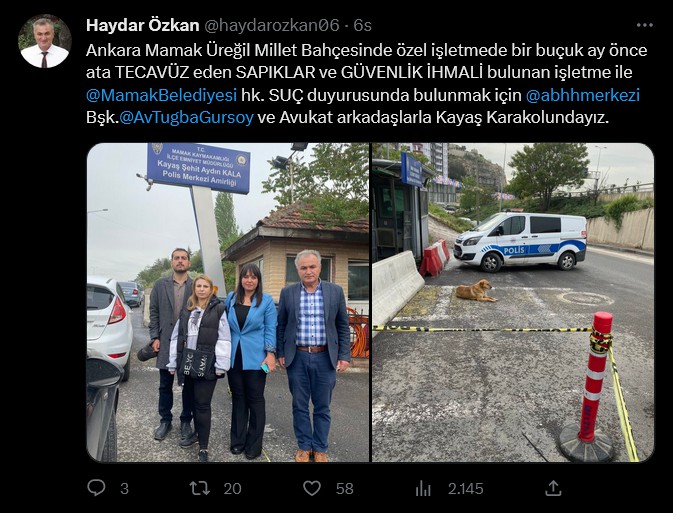
Task: Click the share upload icon
Action: tap(553, 488)
